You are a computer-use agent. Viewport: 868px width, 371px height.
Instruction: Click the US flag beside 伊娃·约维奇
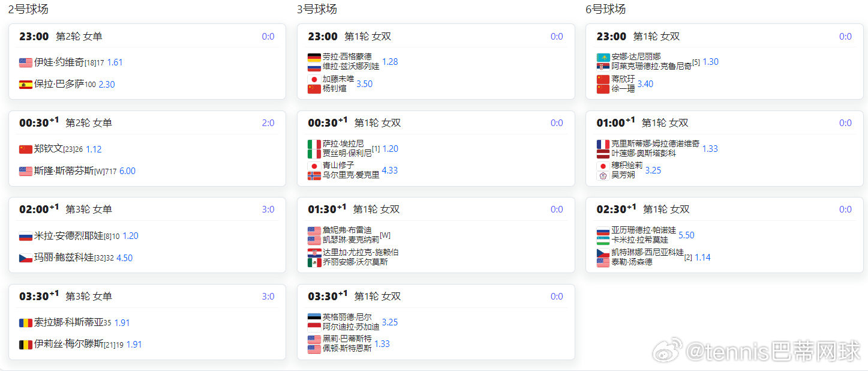pyautogui.click(x=26, y=62)
